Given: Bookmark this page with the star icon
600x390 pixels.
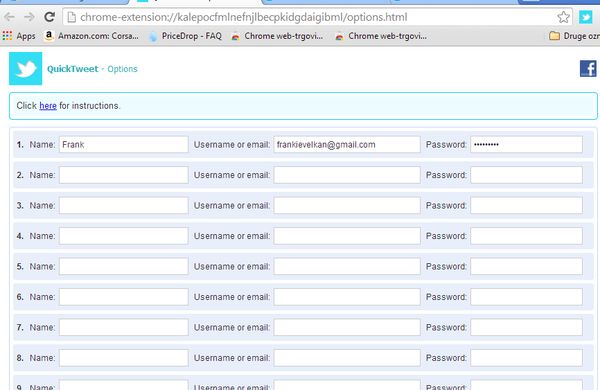Looking at the screenshot, I should (x=563, y=17).
